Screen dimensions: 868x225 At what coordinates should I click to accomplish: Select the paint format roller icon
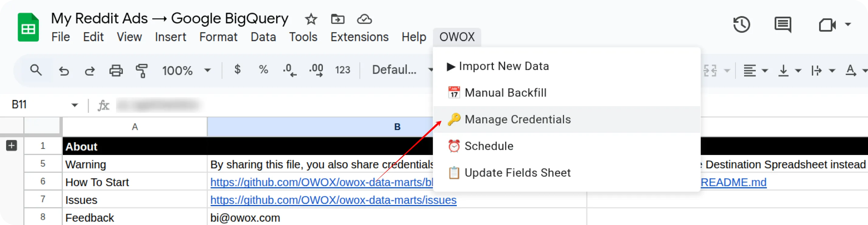tap(142, 71)
